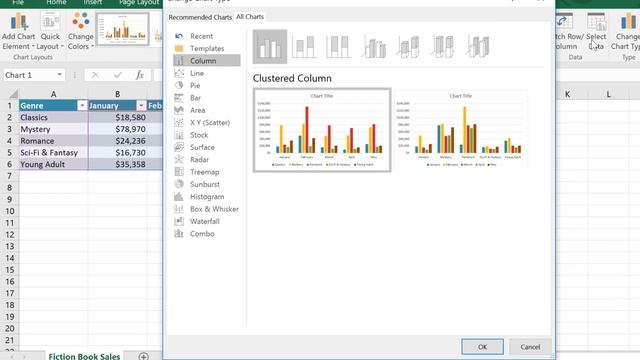
Task: Select cell containing Romance
Action: pos(53,141)
